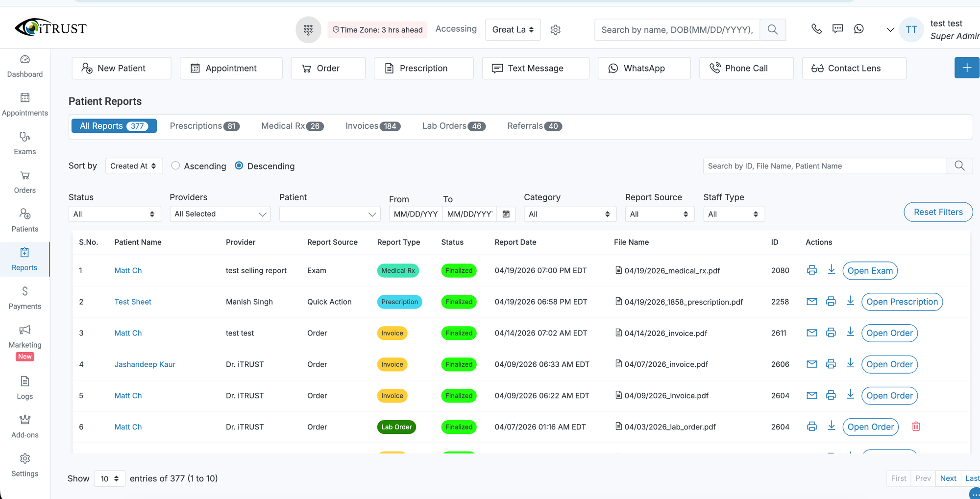
Task: Expand the Providers All Selected dropdown
Action: point(220,214)
